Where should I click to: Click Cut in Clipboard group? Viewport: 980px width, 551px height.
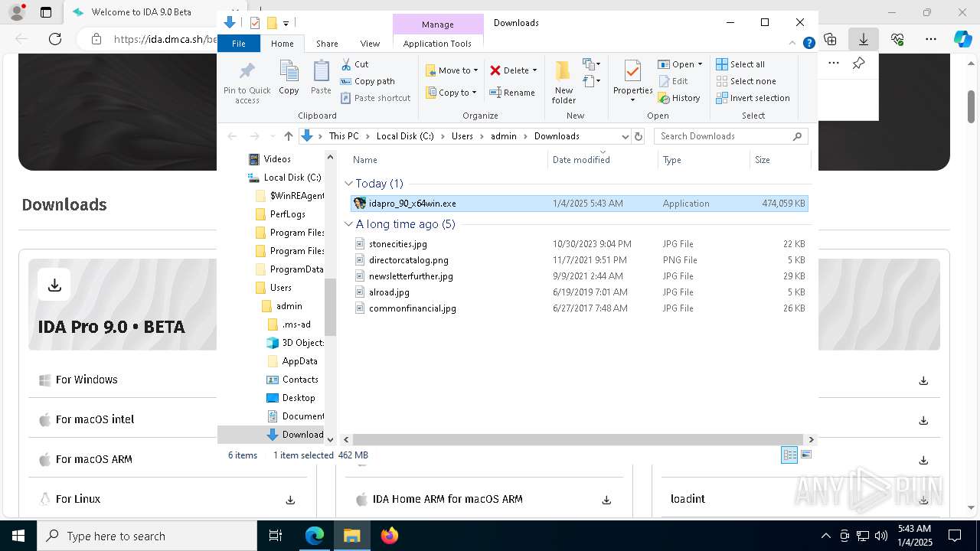[x=354, y=64]
